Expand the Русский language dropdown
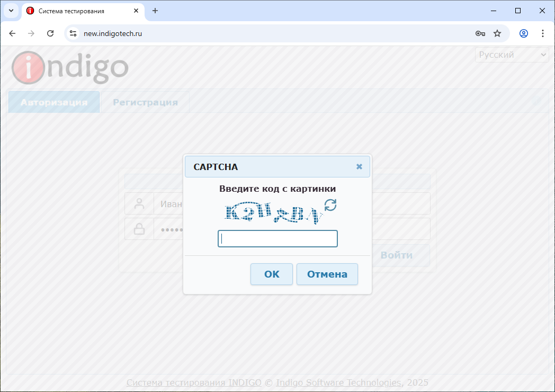This screenshot has width=555, height=392. point(512,55)
